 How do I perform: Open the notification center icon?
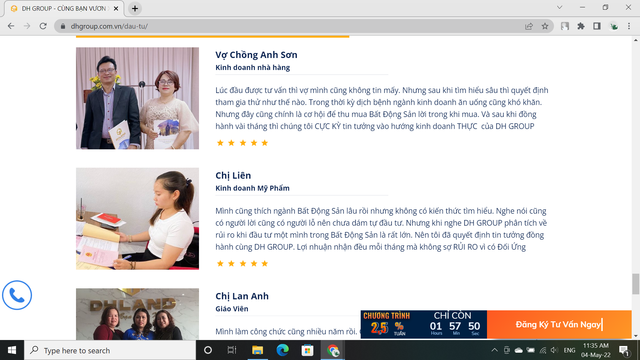point(624,350)
